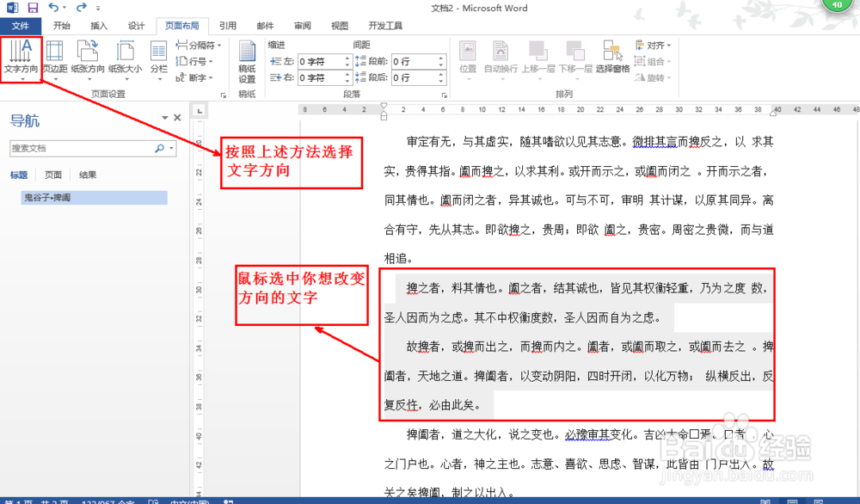Switch to the Mailings (邮件) tab
This screenshot has width=860, height=504.
(265, 26)
